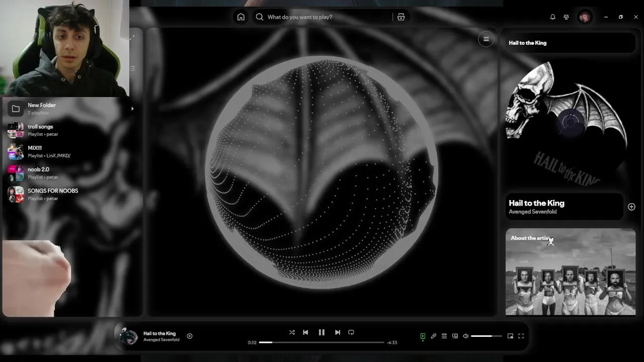Screen dimensions: 644x362
Task: Click Hail to the King in player bar
Action: [x=159, y=333]
